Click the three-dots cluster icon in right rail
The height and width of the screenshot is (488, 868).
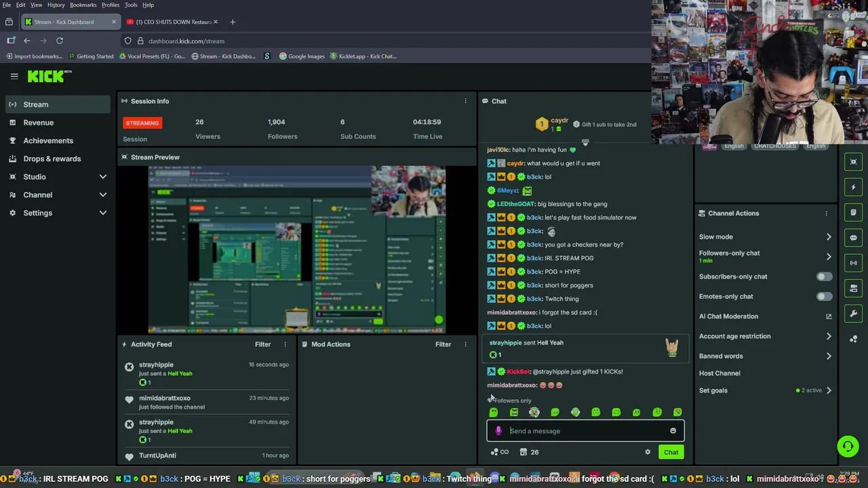point(854,338)
